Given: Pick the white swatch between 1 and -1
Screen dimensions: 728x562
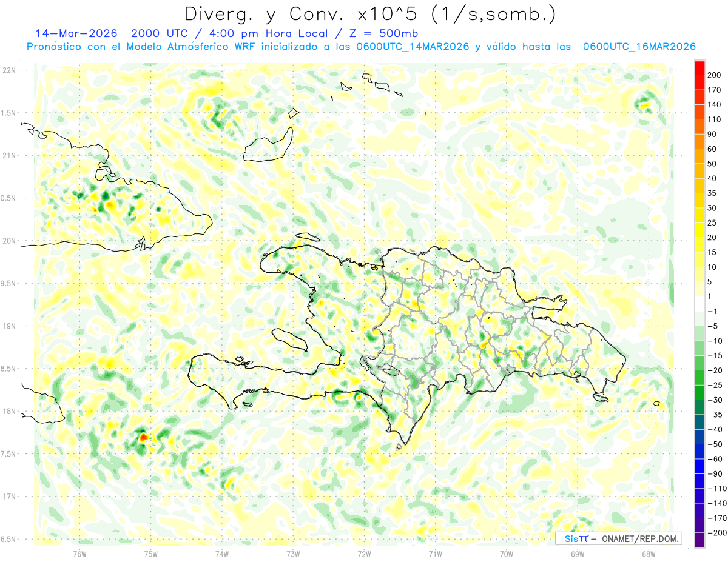Looking at the screenshot, I should (x=699, y=304).
